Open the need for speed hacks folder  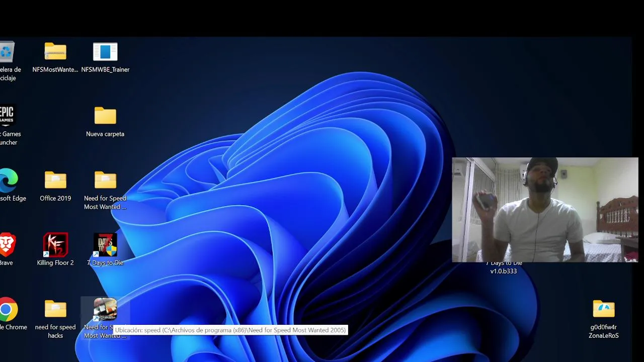pyautogui.click(x=55, y=309)
